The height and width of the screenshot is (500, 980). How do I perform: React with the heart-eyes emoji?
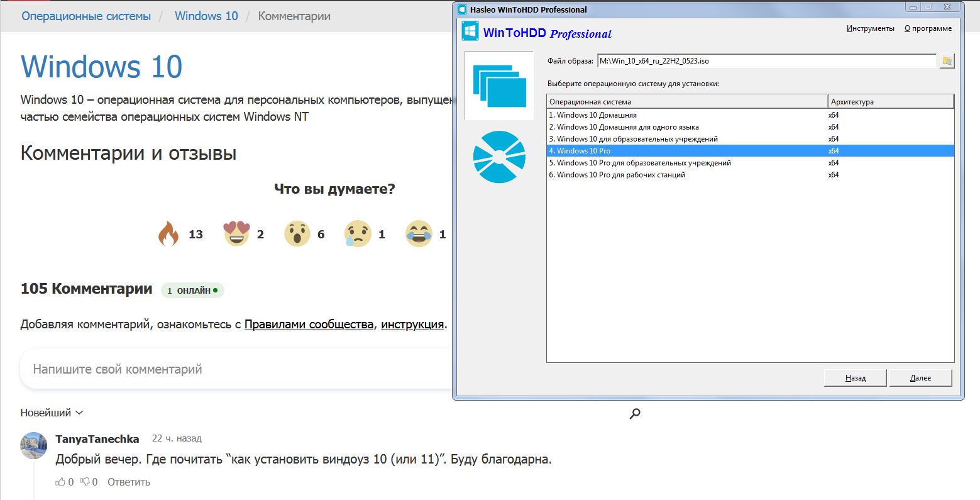(x=236, y=234)
